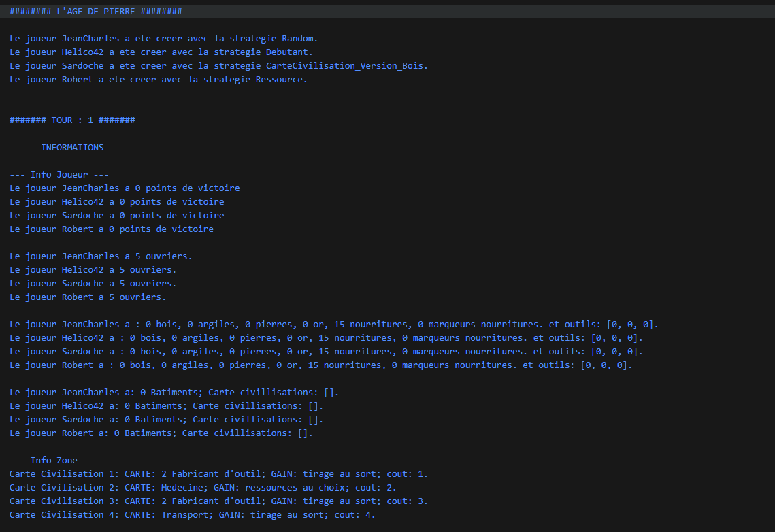The height and width of the screenshot is (532, 775).
Task: Click Sardoche's resources line with 15 nourritures
Action: click(326, 352)
